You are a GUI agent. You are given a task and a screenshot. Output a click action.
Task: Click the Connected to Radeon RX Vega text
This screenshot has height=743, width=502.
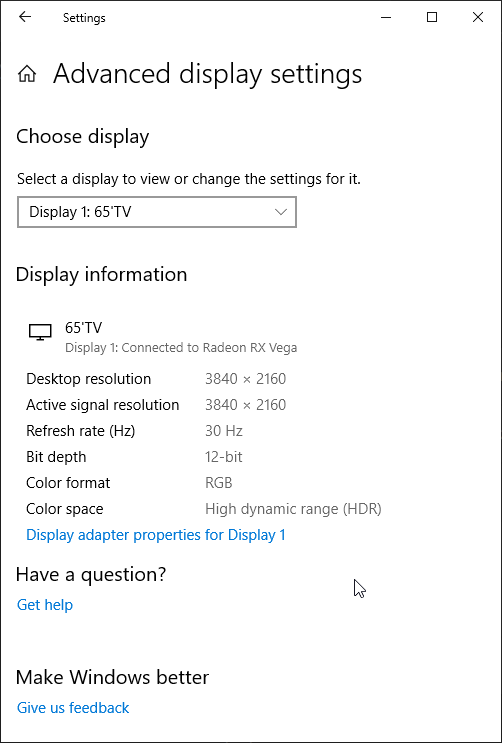click(x=210, y=348)
